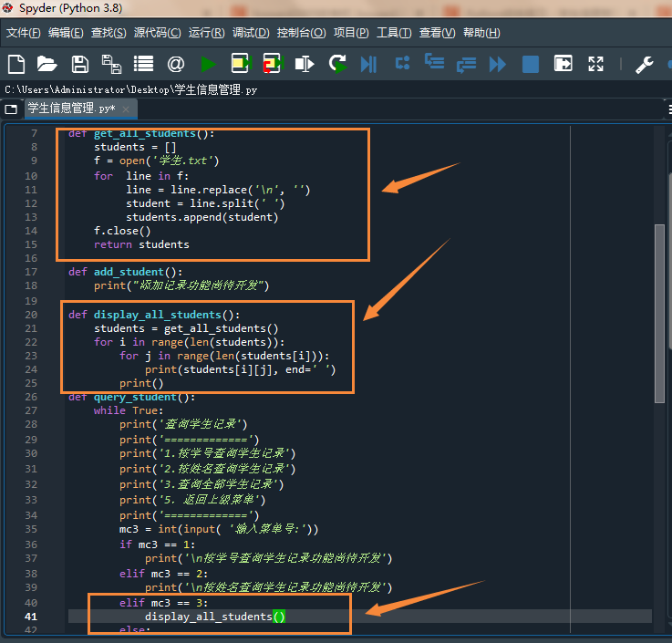Screen dimensions: 672x643
Task: Start debugging the file
Action: click(368, 64)
